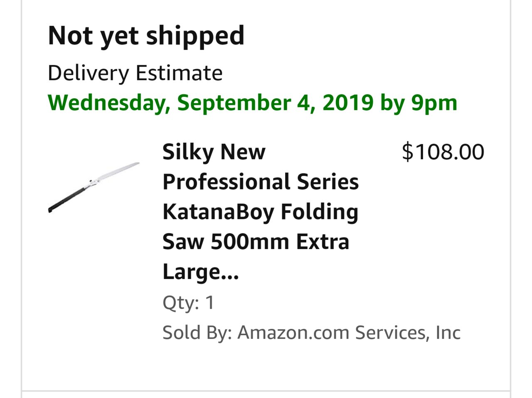This screenshot has width=532, height=398.
Task: Click the "Professional Series" title line
Action: pyautogui.click(x=261, y=182)
